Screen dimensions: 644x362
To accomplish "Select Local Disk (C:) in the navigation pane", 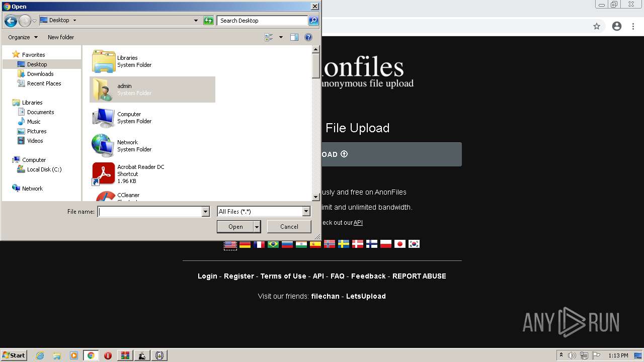I will click(x=44, y=169).
